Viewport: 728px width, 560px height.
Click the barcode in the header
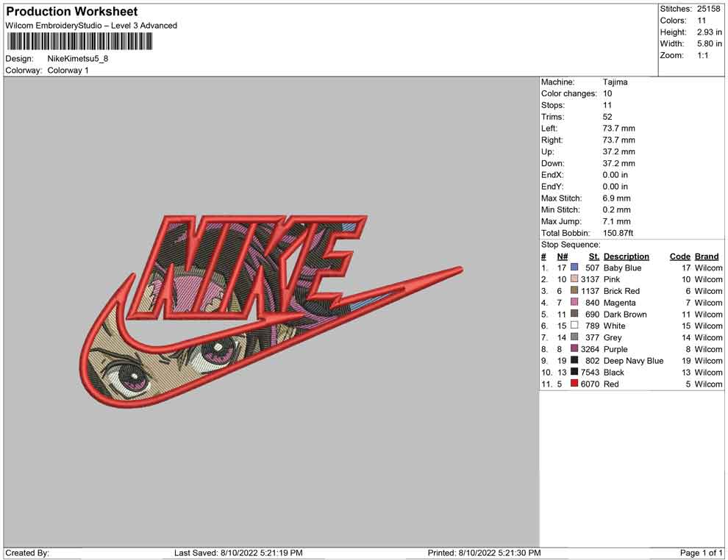79,42
